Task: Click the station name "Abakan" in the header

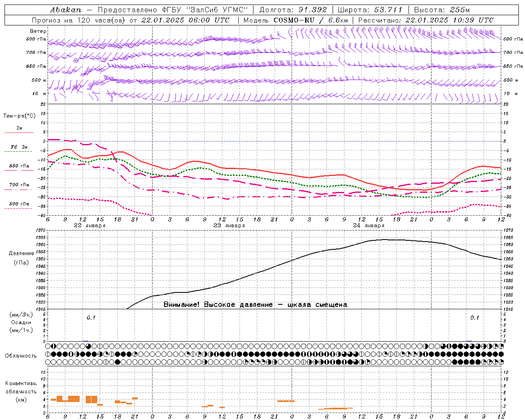Action: click(66, 10)
